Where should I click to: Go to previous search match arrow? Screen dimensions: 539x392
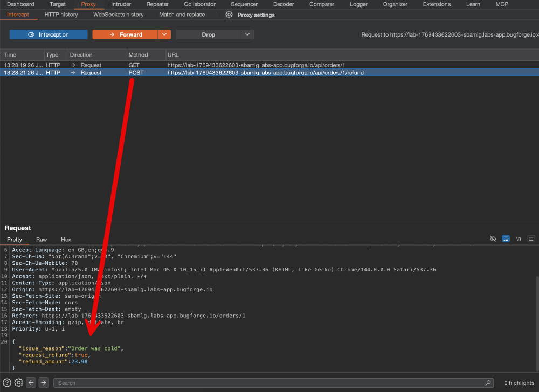31,382
